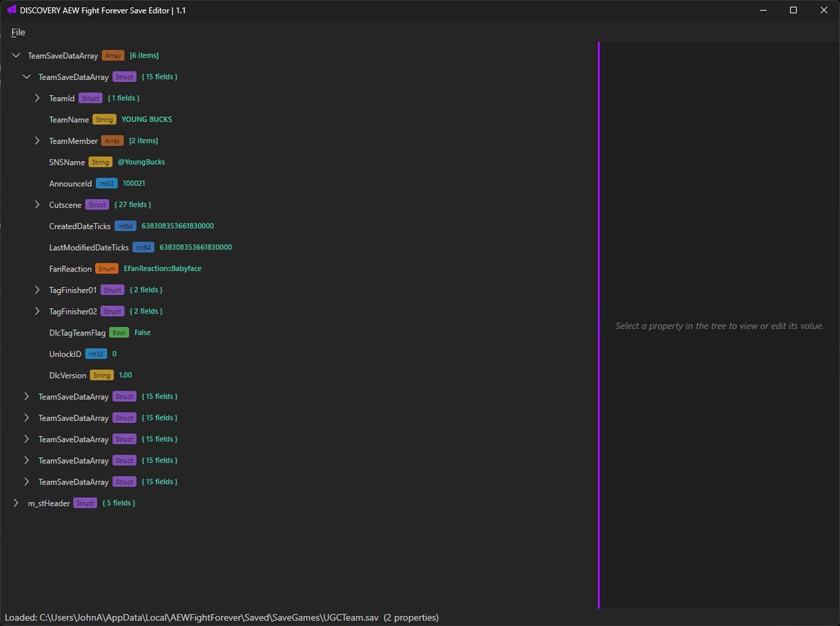Viewport: 840px width, 626px height.
Task: Select the DlcTagTeamFlag property
Action: (77, 333)
